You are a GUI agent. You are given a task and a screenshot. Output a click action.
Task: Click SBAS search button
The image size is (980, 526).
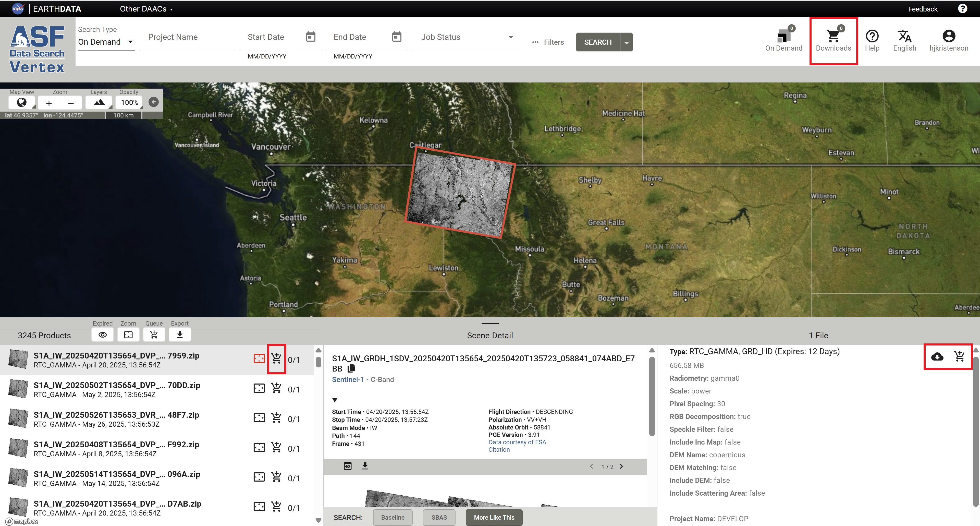pyautogui.click(x=439, y=517)
